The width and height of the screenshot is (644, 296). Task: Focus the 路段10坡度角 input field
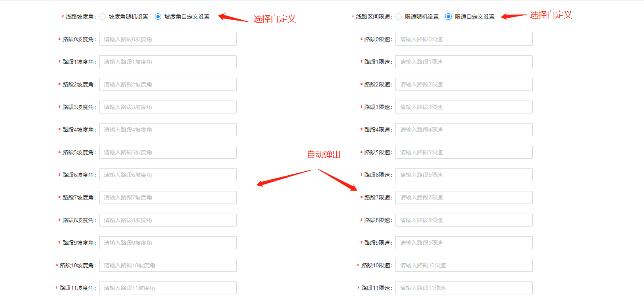coord(168,265)
